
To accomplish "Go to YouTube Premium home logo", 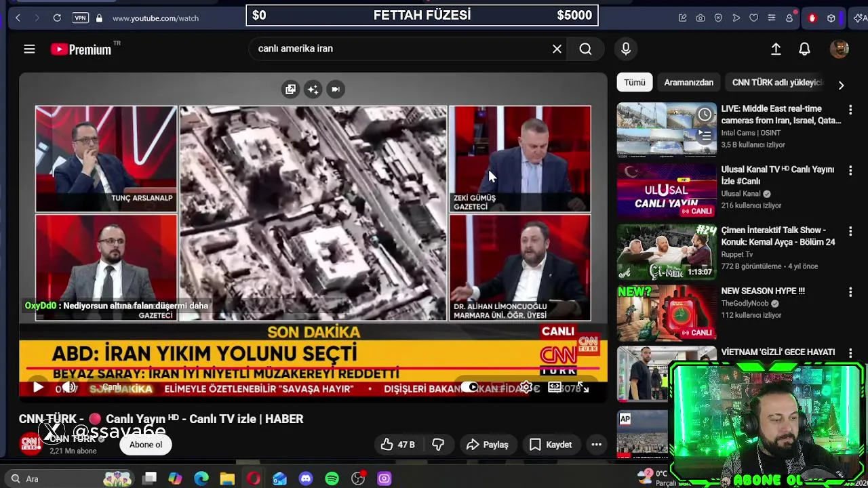I will pyautogui.click(x=81, y=49).
